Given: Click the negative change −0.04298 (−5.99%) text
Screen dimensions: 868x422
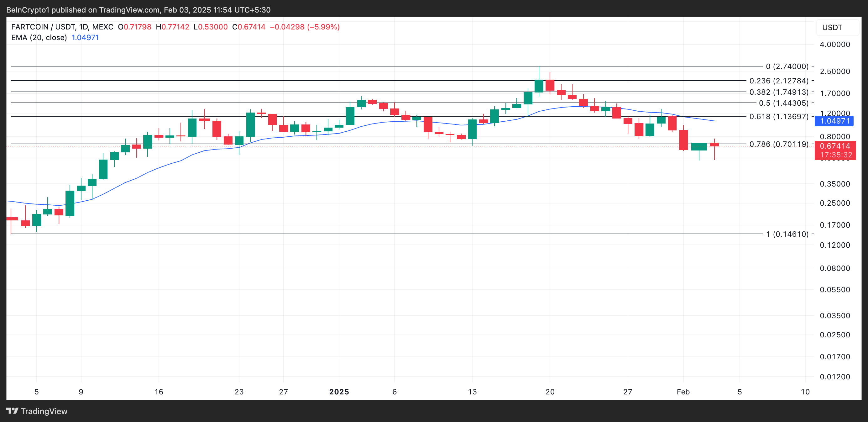Looking at the screenshot, I should pyautogui.click(x=305, y=27).
